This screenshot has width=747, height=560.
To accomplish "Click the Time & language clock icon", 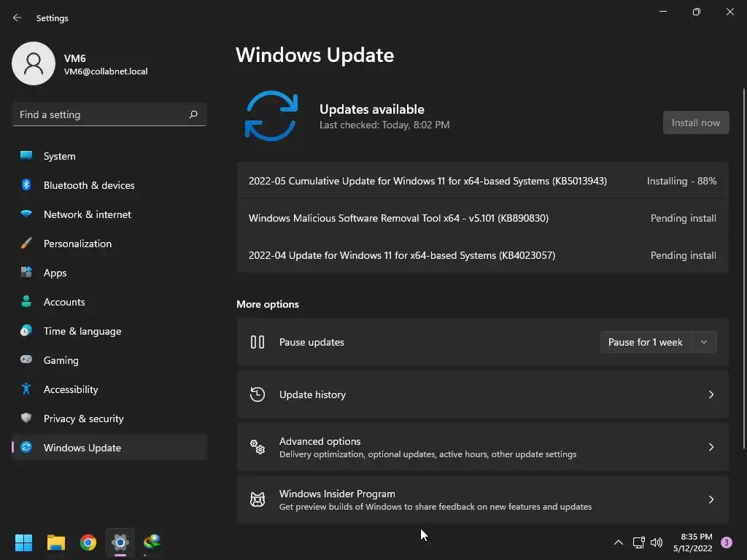I will point(26,330).
